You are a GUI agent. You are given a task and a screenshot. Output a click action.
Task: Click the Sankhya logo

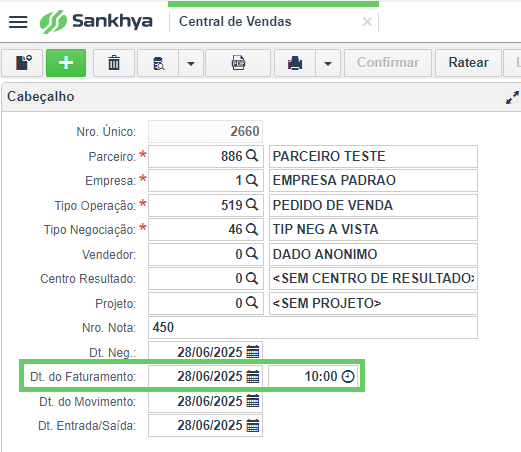tap(96, 22)
